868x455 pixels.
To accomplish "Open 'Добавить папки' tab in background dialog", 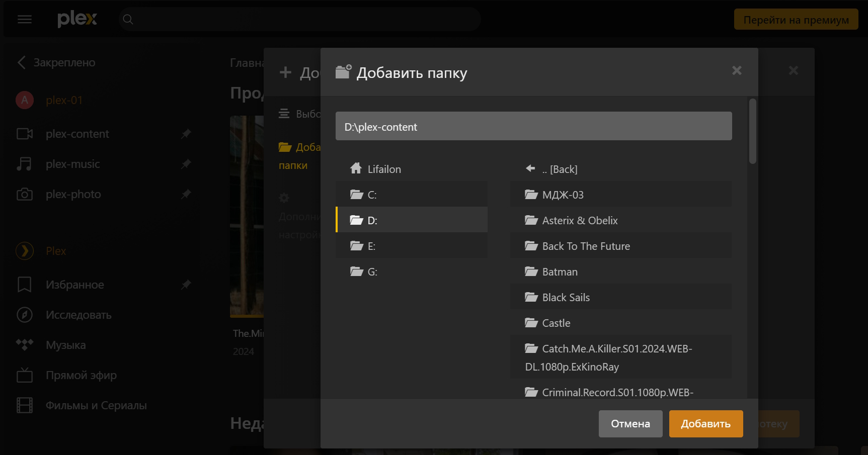I will tap(300, 156).
